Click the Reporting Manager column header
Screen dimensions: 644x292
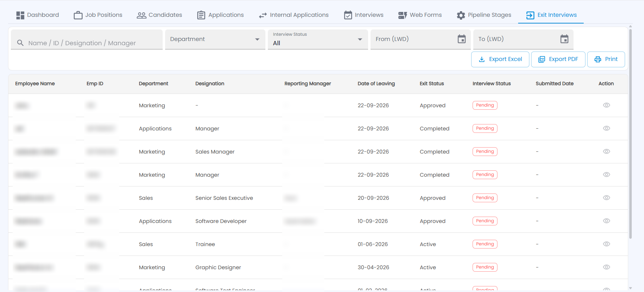click(308, 83)
